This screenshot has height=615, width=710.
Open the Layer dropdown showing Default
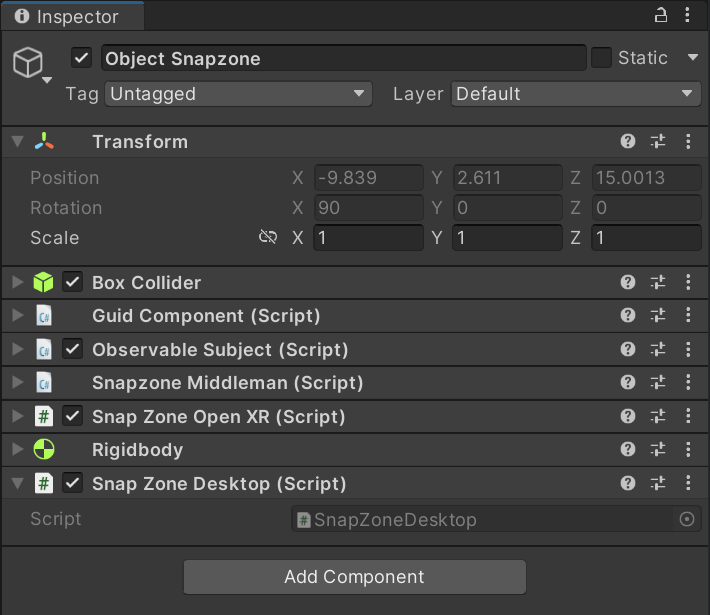pyautogui.click(x=575, y=94)
